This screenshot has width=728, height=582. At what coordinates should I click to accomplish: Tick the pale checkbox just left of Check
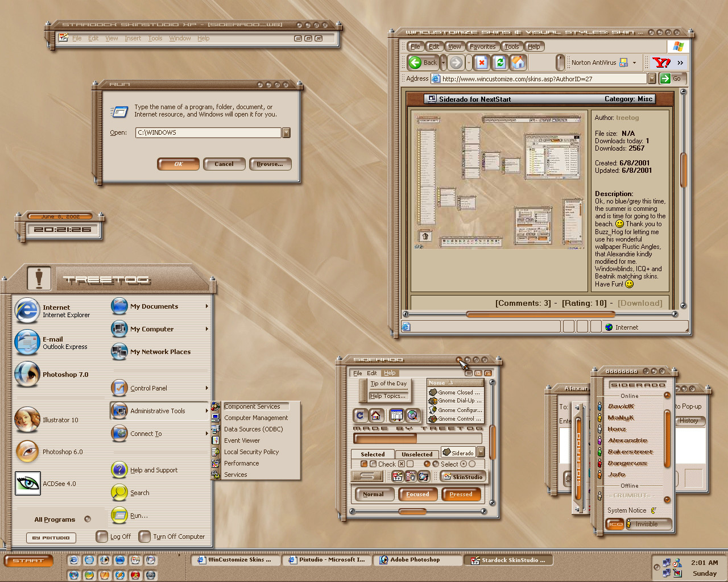[x=373, y=464]
